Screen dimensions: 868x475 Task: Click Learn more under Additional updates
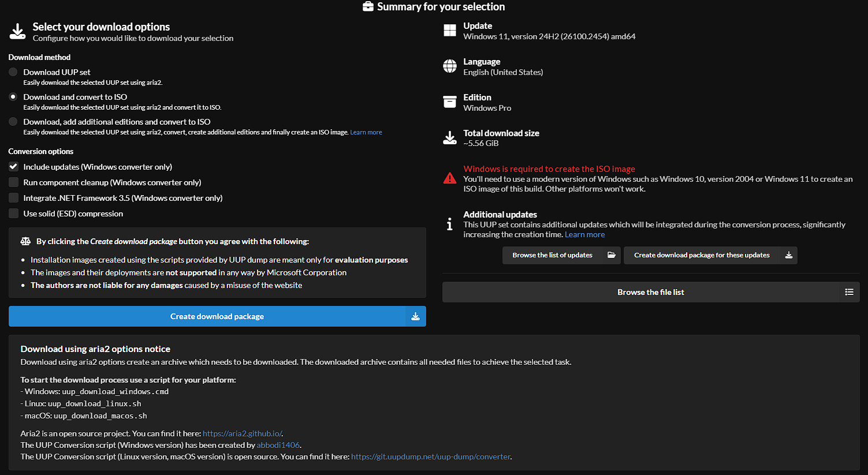(584, 234)
